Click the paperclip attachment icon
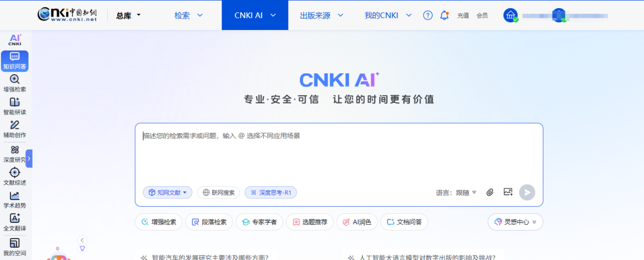Viewport: 644px width, 260px height. (x=490, y=192)
